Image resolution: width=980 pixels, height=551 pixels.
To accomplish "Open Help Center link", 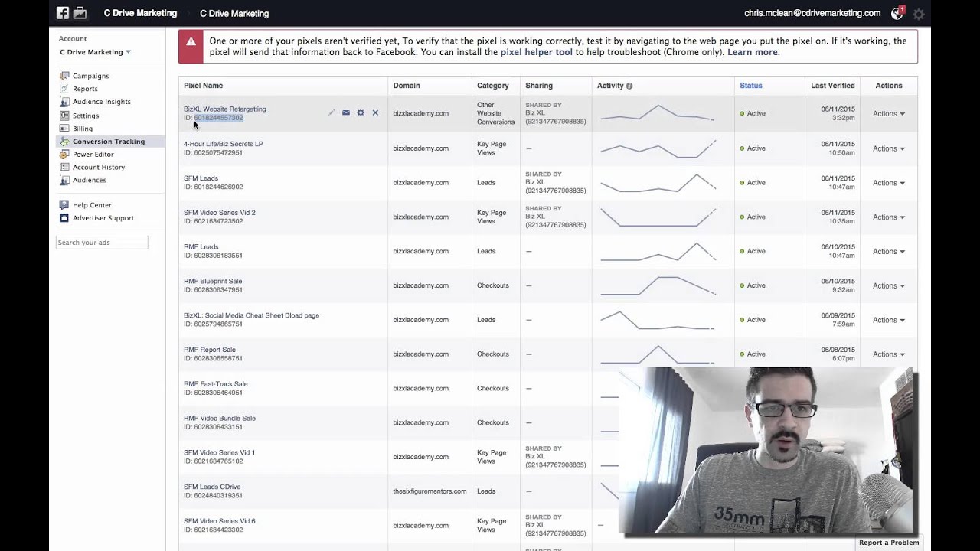I will (x=92, y=205).
